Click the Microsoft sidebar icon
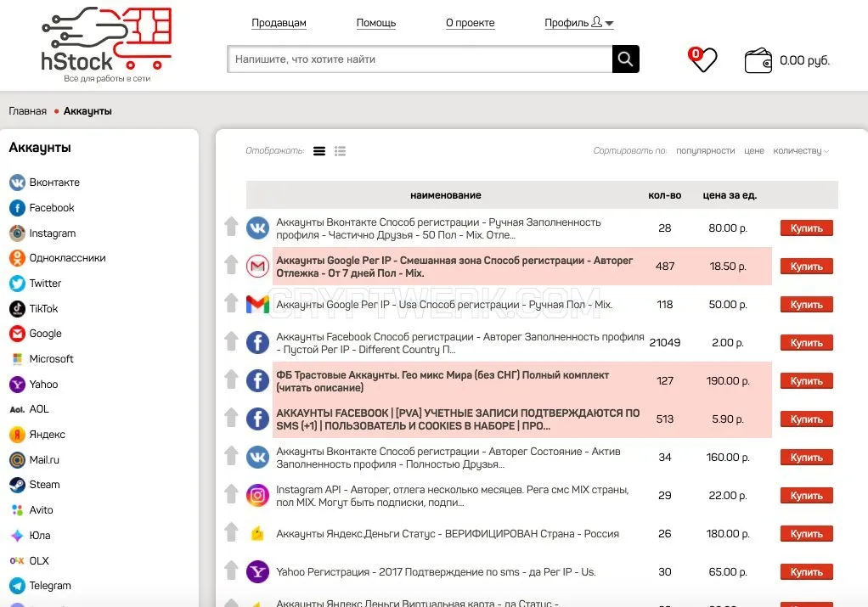Screen dimensions: 868x607 [17, 359]
